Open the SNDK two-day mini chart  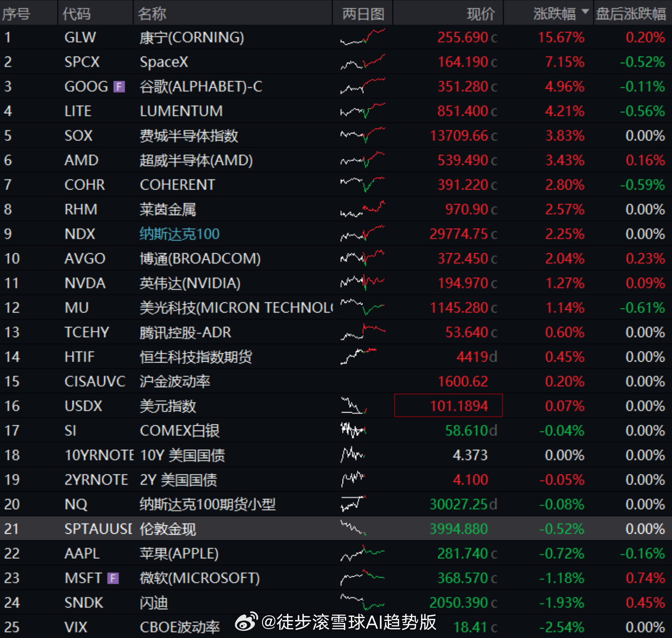(362, 602)
